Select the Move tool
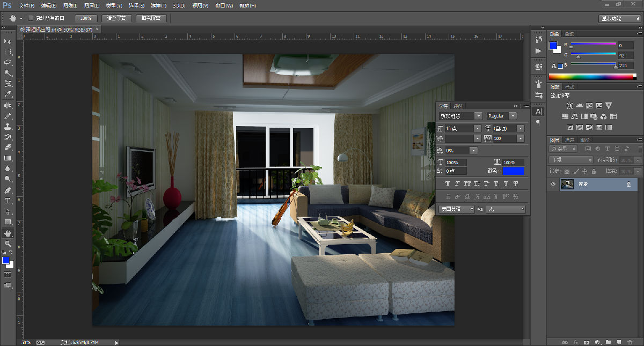The width and height of the screenshot is (644, 346). 8,41
